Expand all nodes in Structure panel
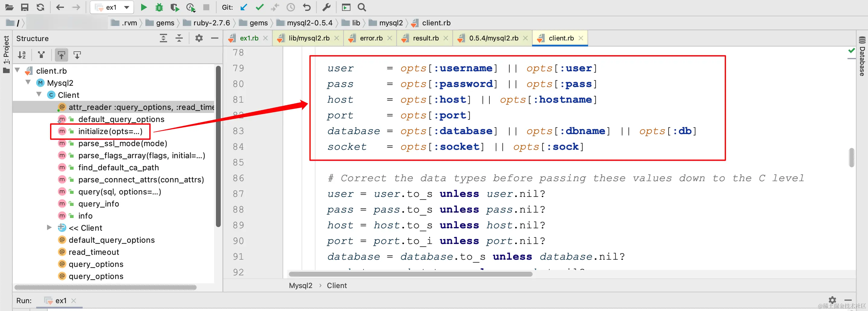 click(163, 38)
